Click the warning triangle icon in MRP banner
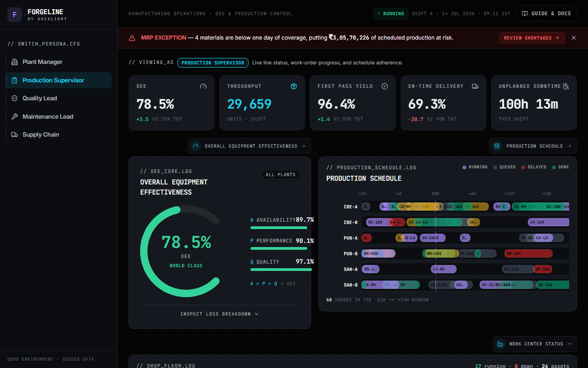 click(132, 38)
